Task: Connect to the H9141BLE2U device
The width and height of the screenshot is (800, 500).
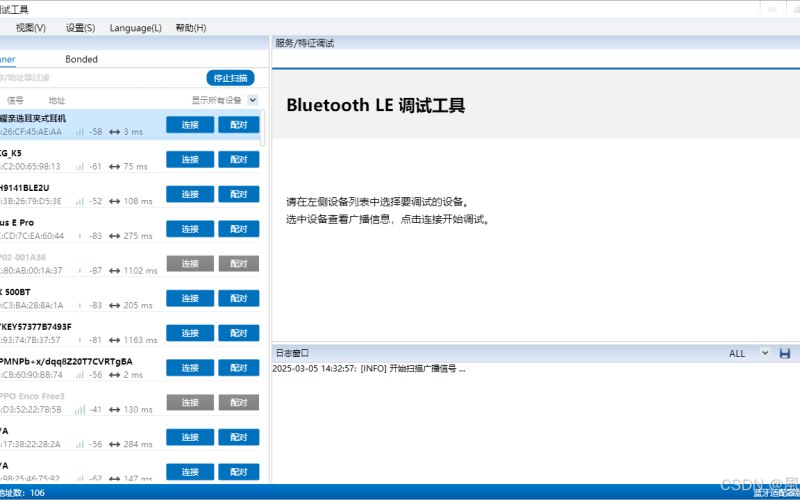Action: tap(190, 194)
